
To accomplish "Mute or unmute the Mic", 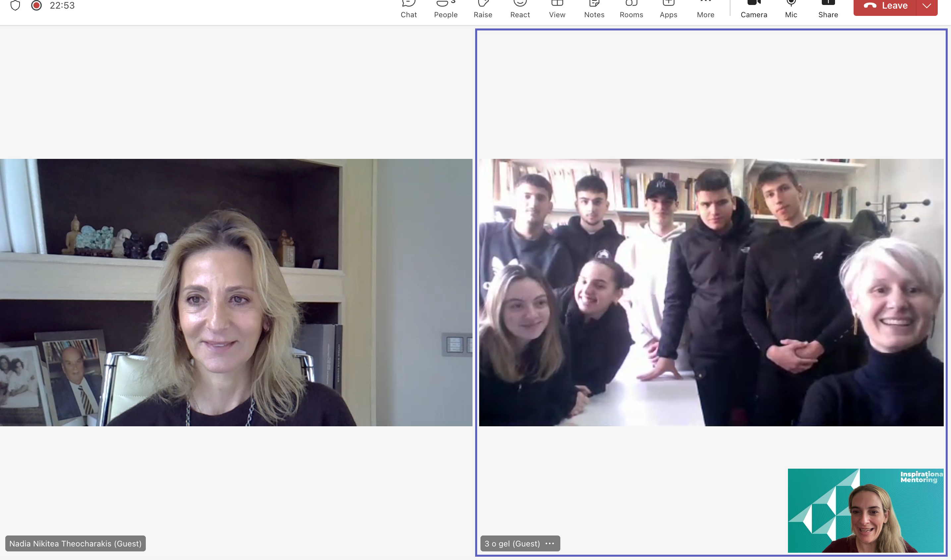I will click(791, 8).
